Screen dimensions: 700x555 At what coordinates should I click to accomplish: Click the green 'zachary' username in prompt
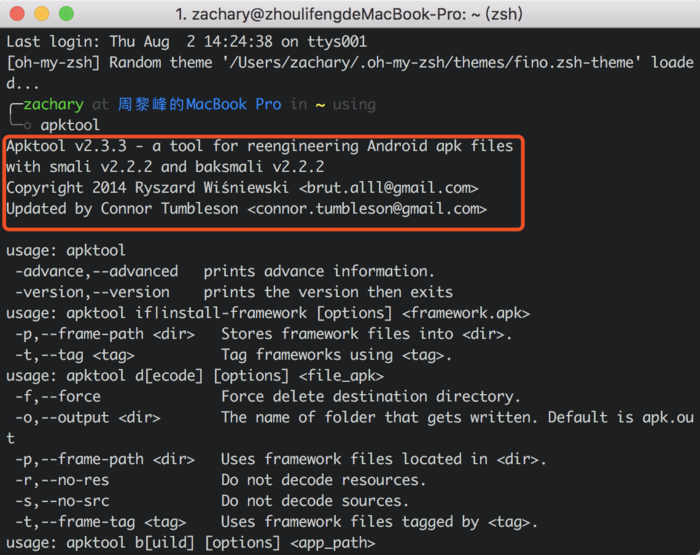click(x=54, y=104)
